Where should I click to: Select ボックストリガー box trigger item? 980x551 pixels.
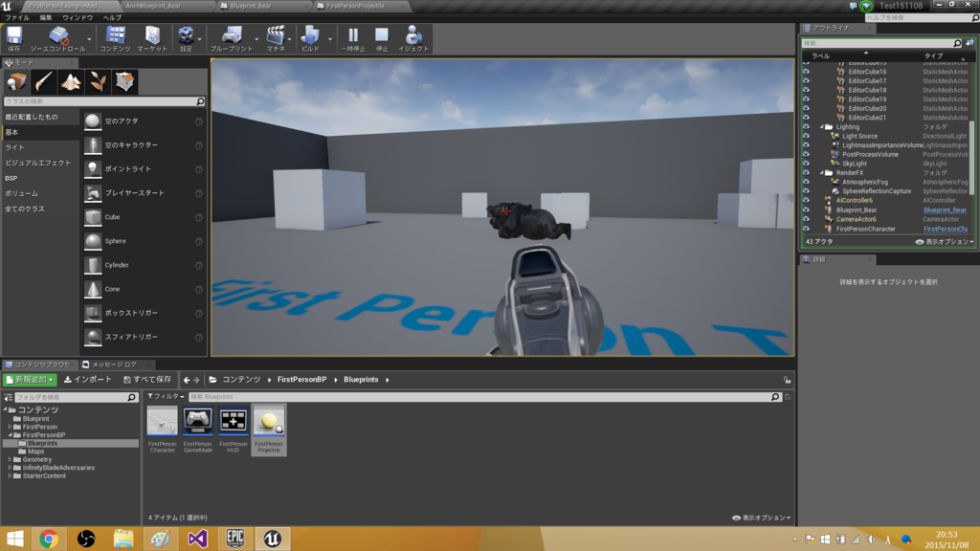click(144, 313)
